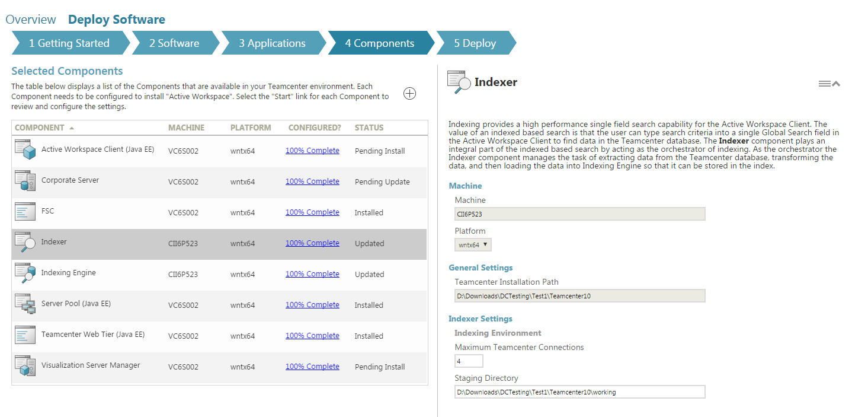Click the Indexer row icon in table
The width and height of the screenshot is (868, 417).
pos(25,243)
